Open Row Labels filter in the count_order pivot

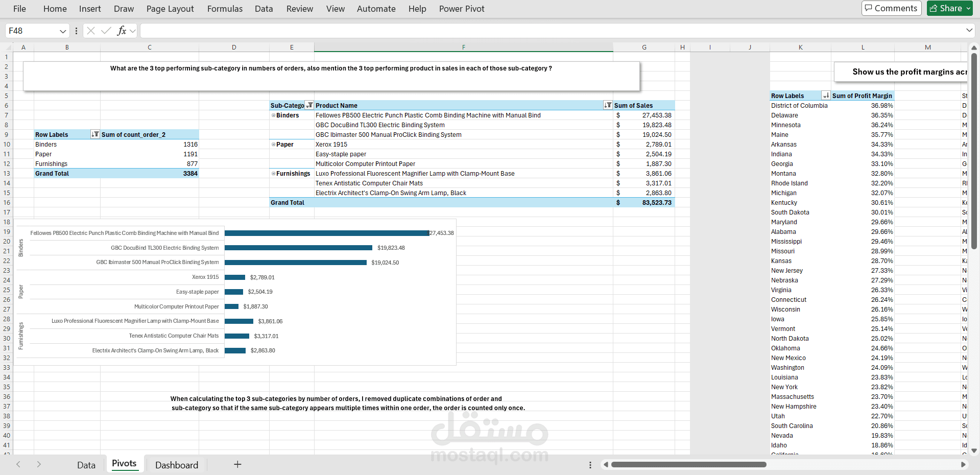point(95,134)
